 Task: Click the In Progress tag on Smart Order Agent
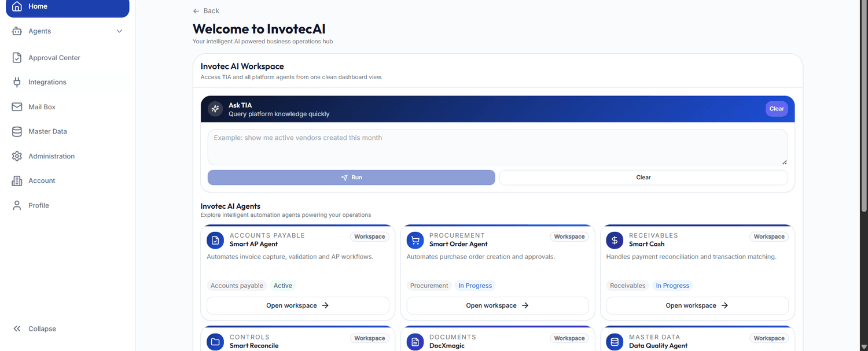coord(475,286)
